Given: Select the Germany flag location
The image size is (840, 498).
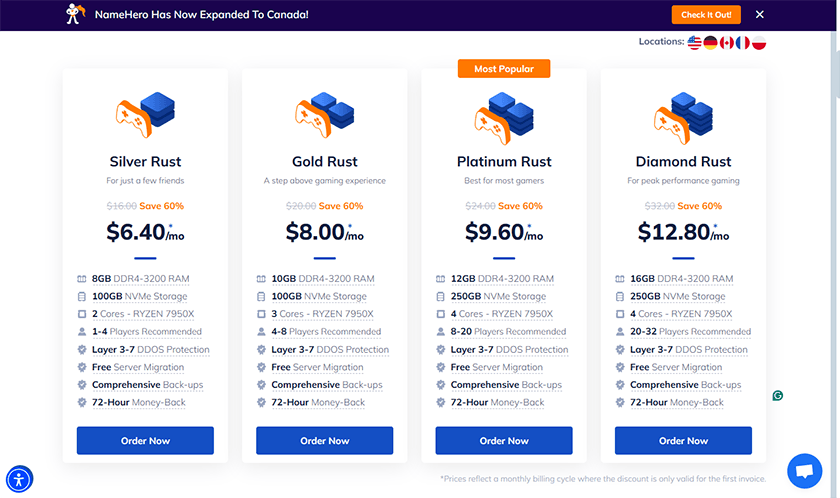Looking at the screenshot, I should pos(711,43).
